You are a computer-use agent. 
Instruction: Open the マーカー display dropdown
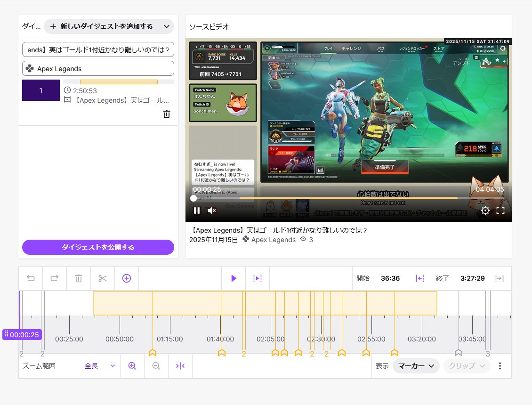[x=416, y=366]
